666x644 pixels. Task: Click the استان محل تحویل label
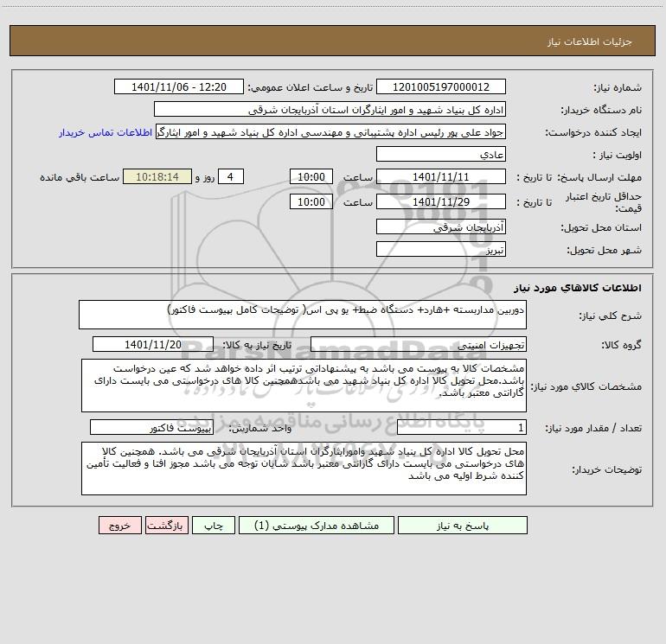click(601, 227)
